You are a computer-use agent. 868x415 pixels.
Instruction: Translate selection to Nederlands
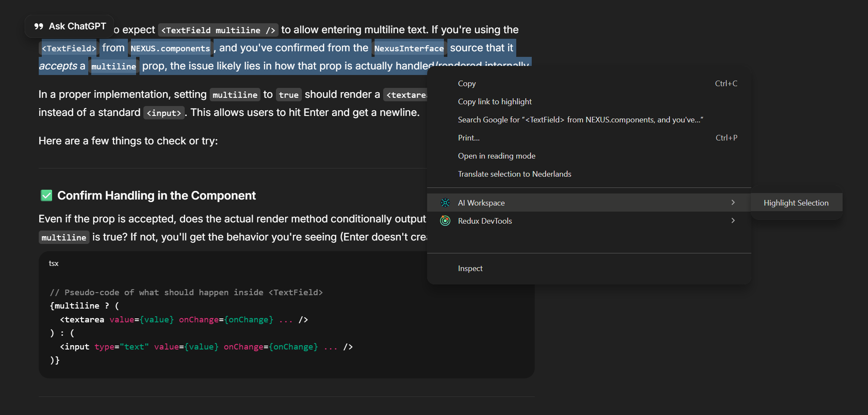coord(515,174)
